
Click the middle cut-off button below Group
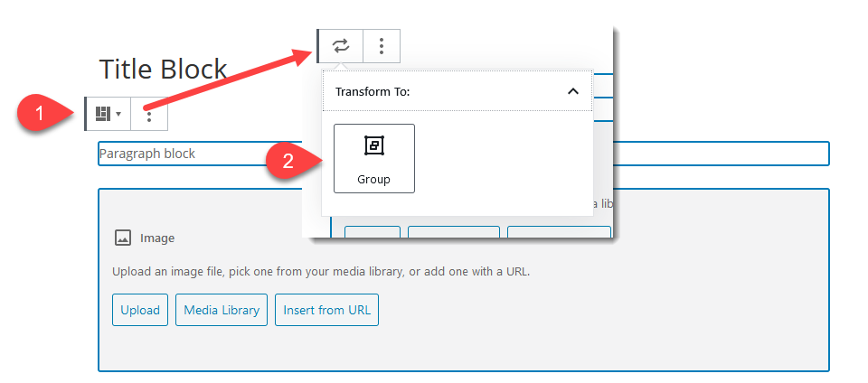click(453, 231)
